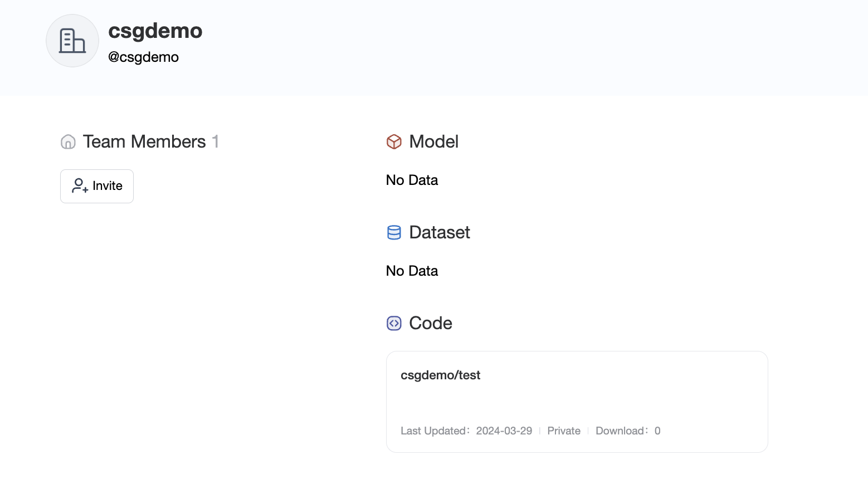Click the red Model cube icon
This screenshot has width=868, height=479.
[x=394, y=142]
